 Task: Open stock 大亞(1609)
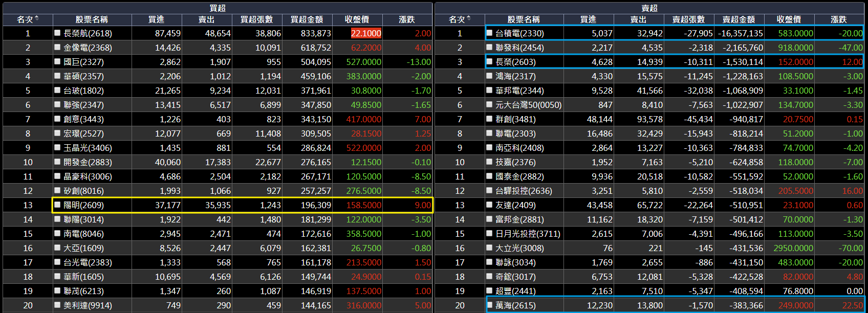[x=83, y=248]
